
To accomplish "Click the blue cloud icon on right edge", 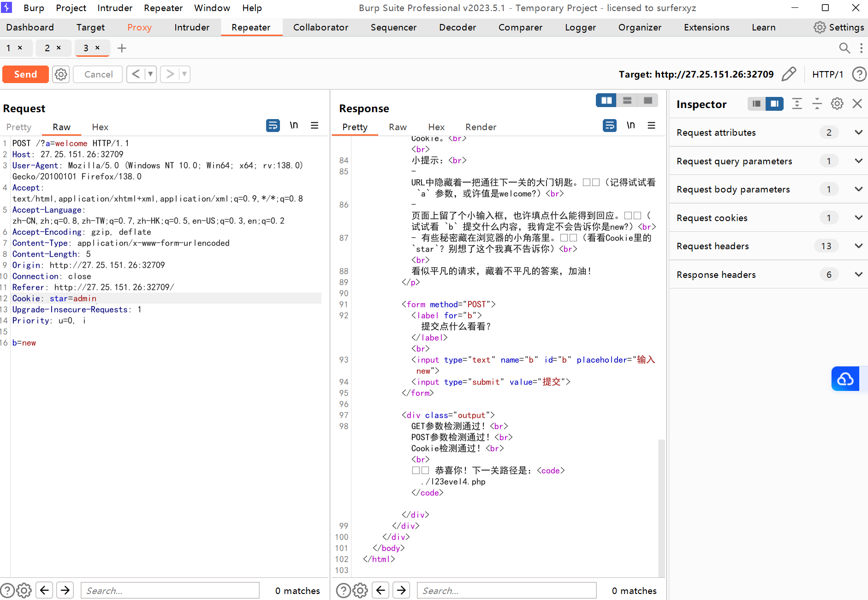I will (845, 379).
